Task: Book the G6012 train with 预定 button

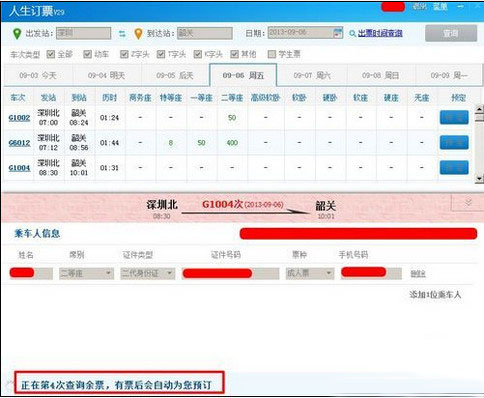Action: tap(454, 142)
